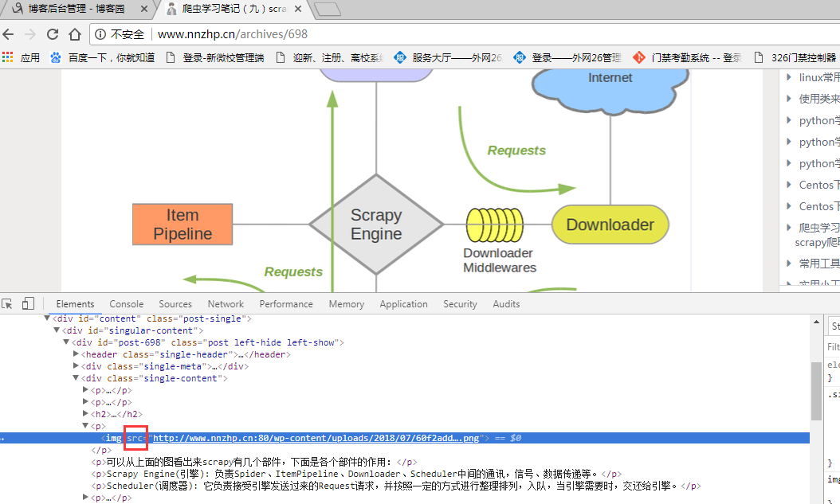Expand the header class="single-header" node
The image size is (840, 504).
click(76, 354)
